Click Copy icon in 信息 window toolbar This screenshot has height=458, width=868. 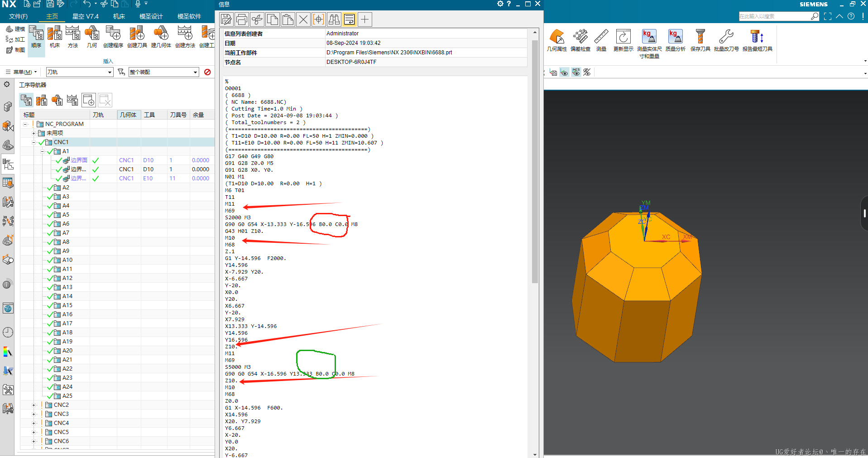coord(273,19)
